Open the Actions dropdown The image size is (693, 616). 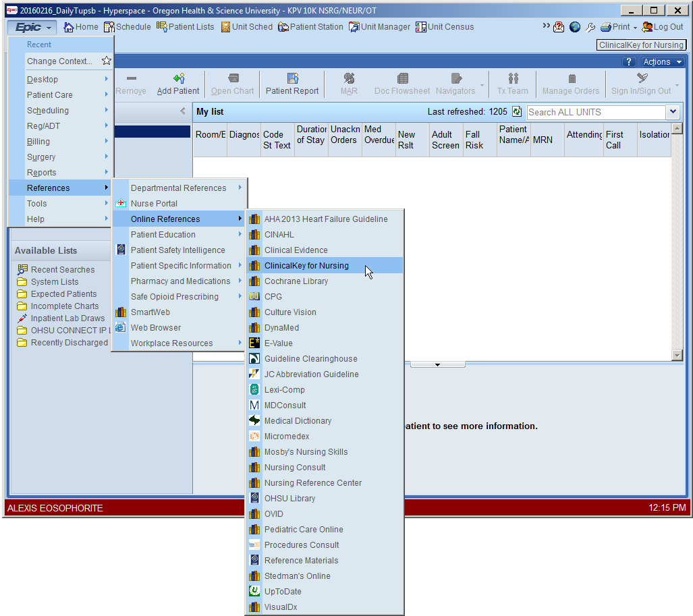663,62
